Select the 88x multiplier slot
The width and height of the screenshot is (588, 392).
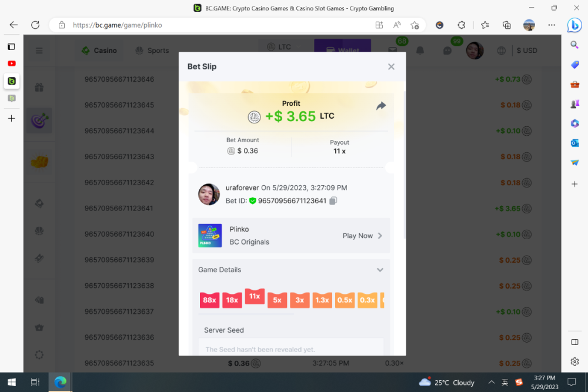click(x=209, y=300)
